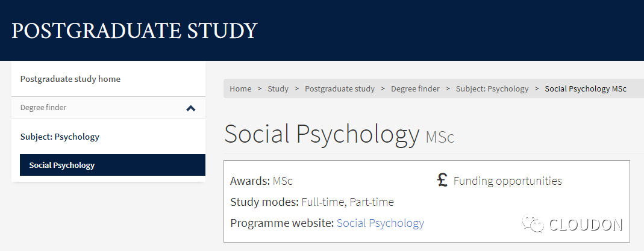
Task: Click the WeChat logo in watermark
Action: pyautogui.click(x=533, y=223)
